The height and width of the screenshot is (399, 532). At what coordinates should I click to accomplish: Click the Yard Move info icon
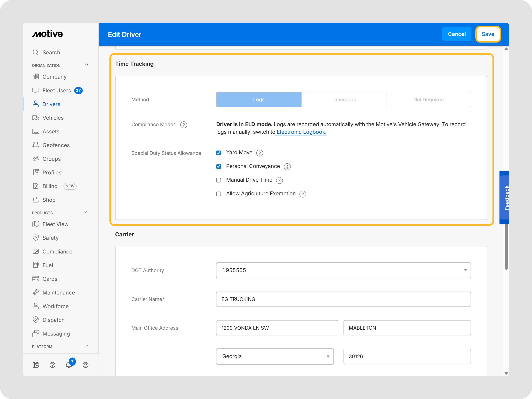point(260,153)
